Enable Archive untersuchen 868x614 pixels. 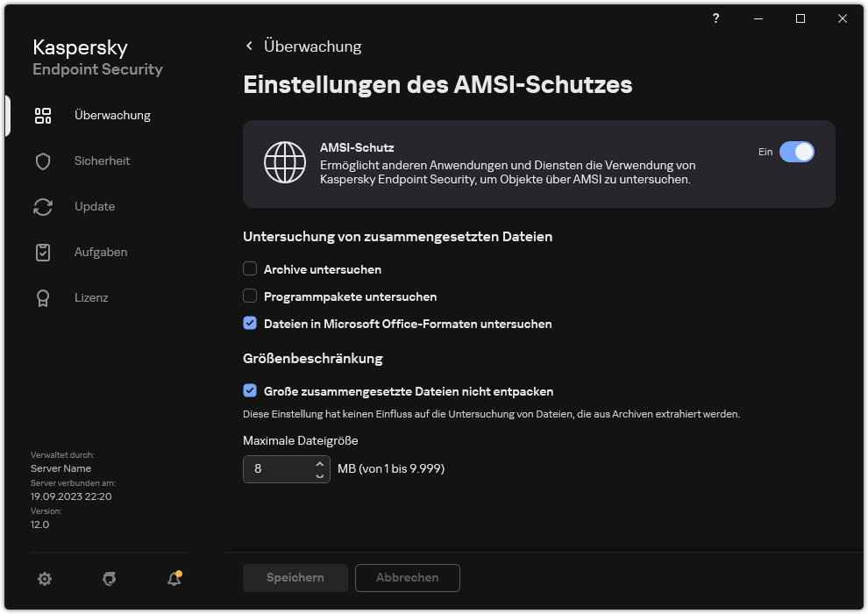[x=250, y=268]
